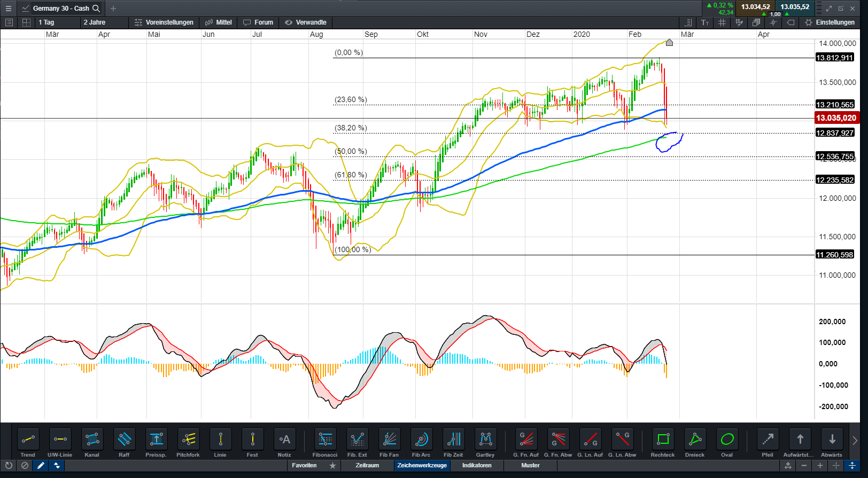Open the Einstellungen settings menu
Image resolution: width=868 pixels, height=478 pixels.
[x=830, y=22]
